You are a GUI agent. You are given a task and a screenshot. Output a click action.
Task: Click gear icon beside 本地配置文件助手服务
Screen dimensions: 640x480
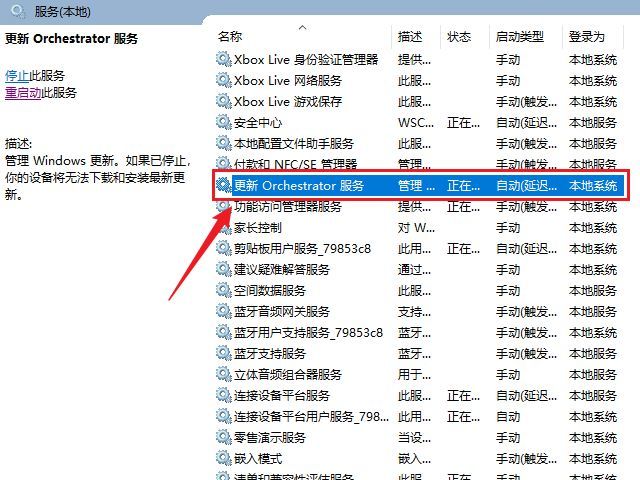(x=224, y=143)
